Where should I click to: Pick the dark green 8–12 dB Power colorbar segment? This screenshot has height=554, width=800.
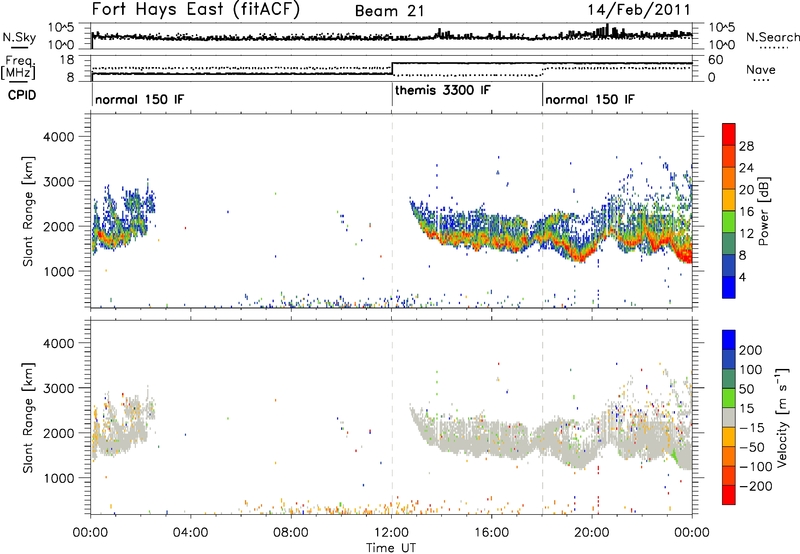coord(729,243)
